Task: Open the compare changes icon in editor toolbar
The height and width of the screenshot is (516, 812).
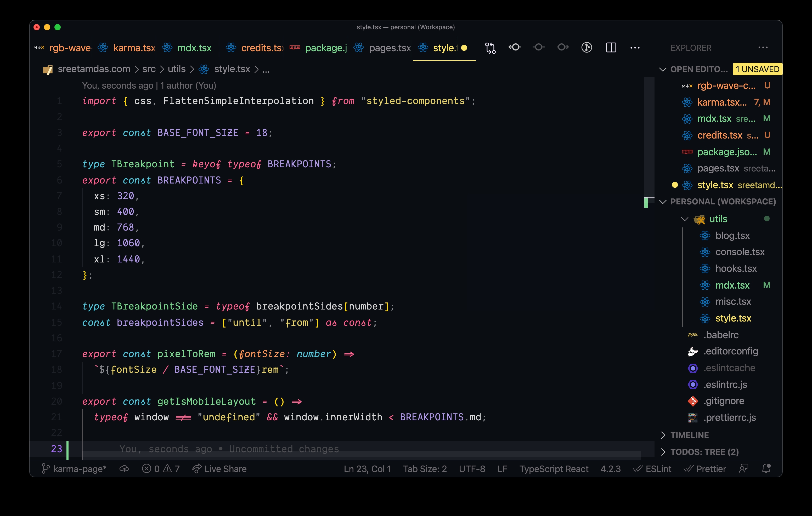Action: point(490,48)
